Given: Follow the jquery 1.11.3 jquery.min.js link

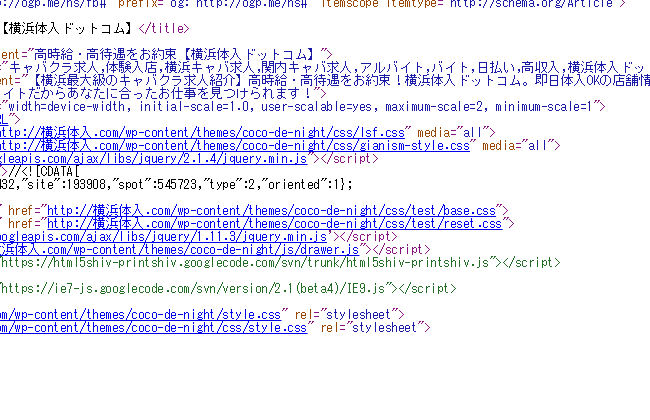Looking at the screenshot, I should tap(163, 237).
